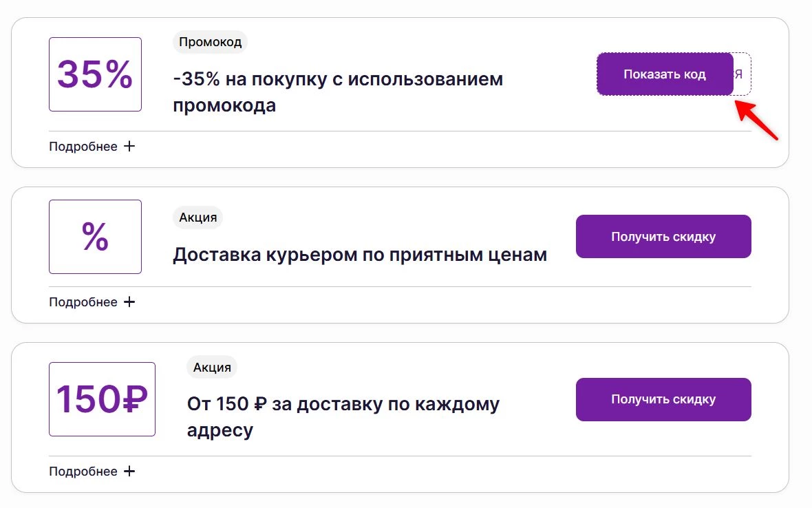Click the Акция tag on the 150₽ offer

[211, 367]
